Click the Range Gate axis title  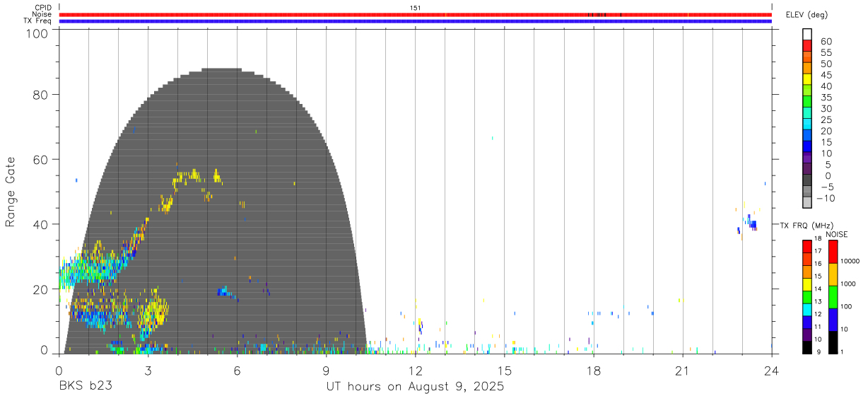tap(11, 192)
